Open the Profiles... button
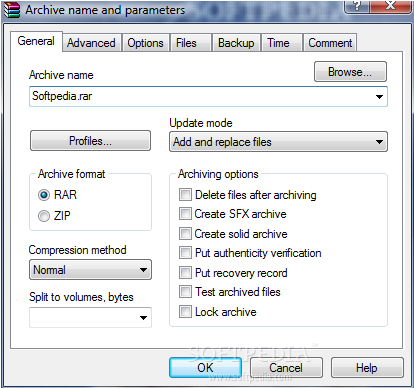 click(x=90, y=141)
